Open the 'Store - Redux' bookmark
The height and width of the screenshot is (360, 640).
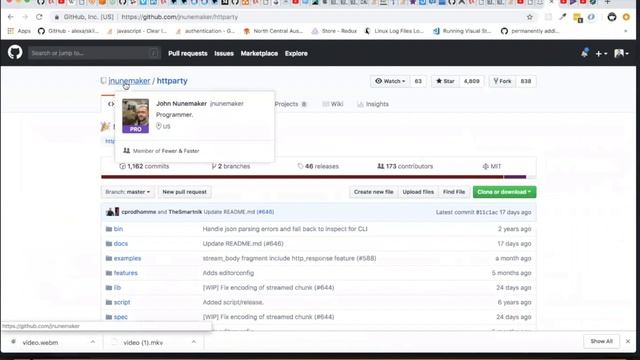335,31
